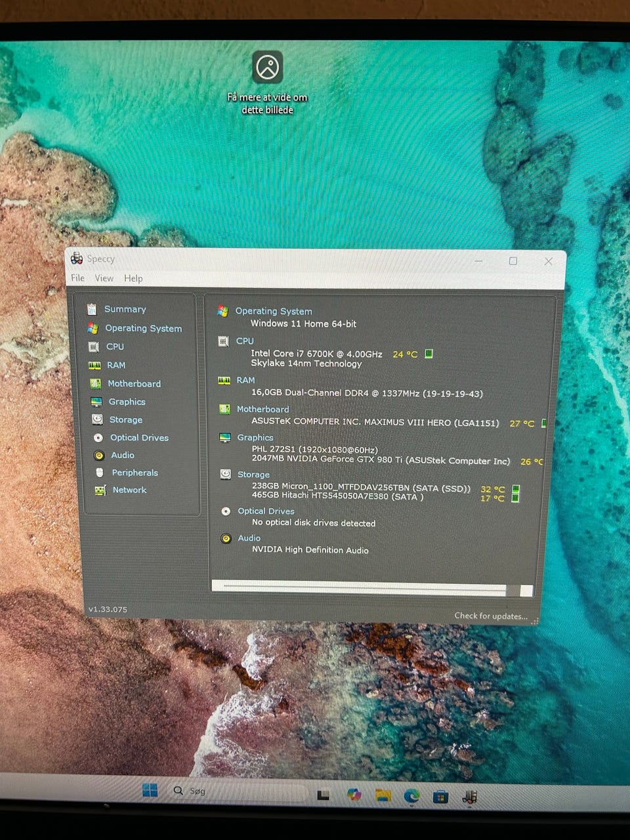Viewport: 630px width, 840px height.
Task: Click the chip icon beside sidebar CPU
Action: (x=94, y=346)
